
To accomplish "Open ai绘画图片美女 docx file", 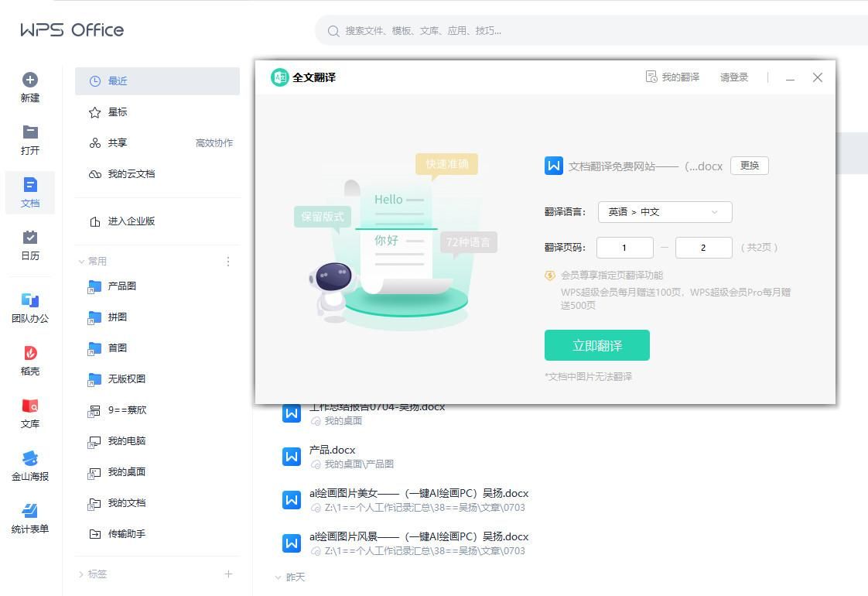I will pos(419,493).
